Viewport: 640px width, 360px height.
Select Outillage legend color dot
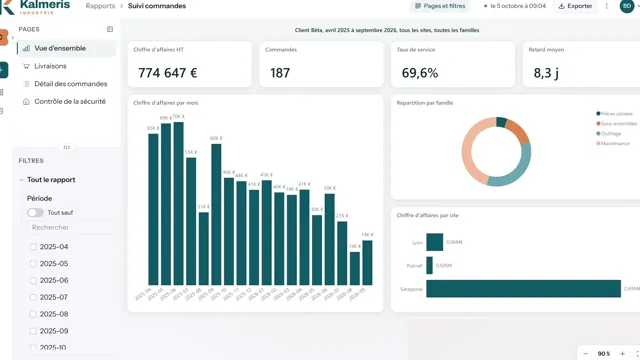[x=598, y=133]
